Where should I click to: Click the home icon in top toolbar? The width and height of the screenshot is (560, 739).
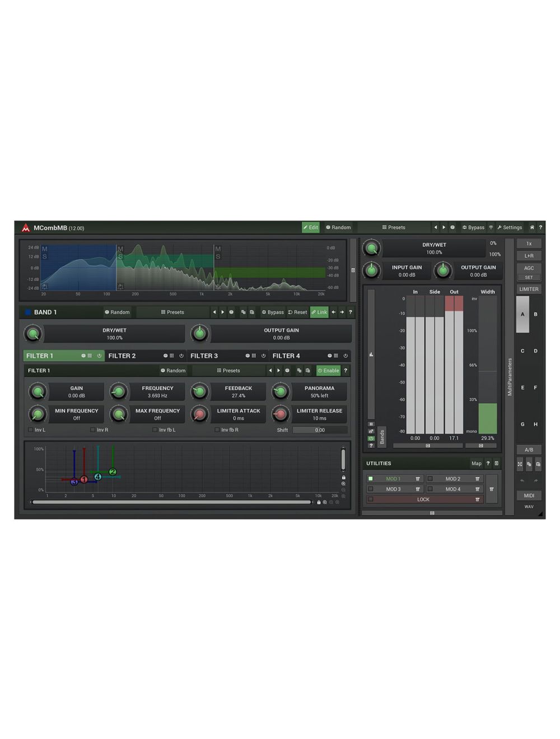click(531, 227)
